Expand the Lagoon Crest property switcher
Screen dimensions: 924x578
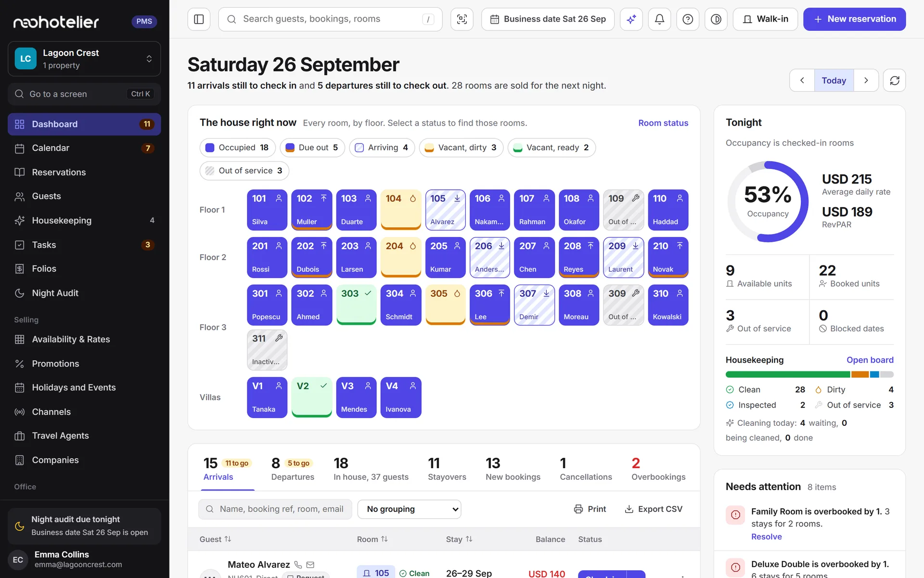tap(84, 59)
